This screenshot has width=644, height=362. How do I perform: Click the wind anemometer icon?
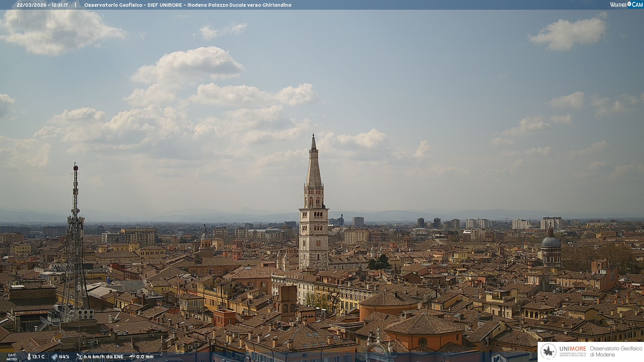[79, 357]
